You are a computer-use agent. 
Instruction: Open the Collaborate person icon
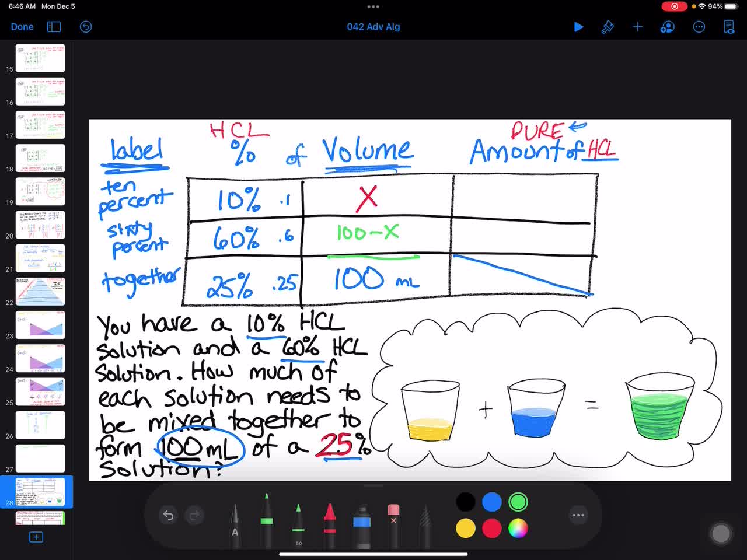click(668, 27)
